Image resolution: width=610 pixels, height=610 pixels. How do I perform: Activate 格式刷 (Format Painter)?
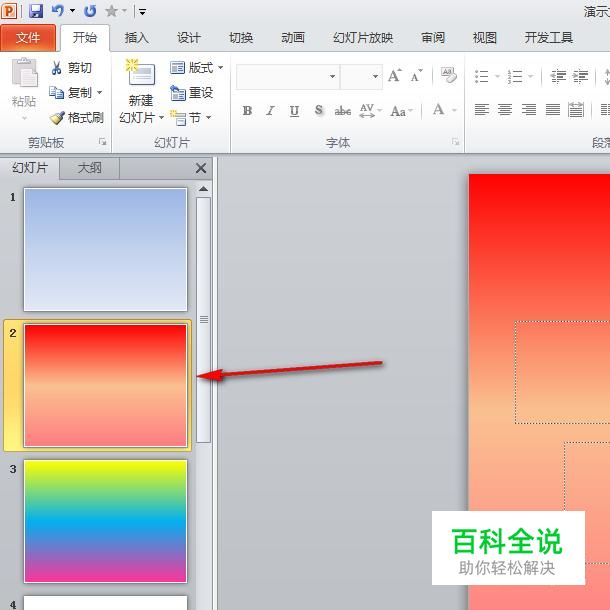(x=76, y=117)
